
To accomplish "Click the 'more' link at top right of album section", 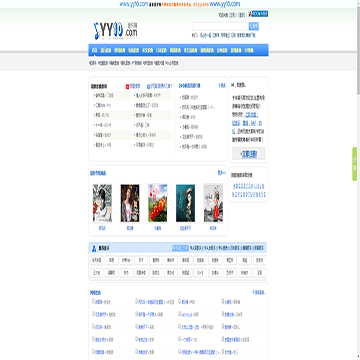I will [x=221, y=173].
